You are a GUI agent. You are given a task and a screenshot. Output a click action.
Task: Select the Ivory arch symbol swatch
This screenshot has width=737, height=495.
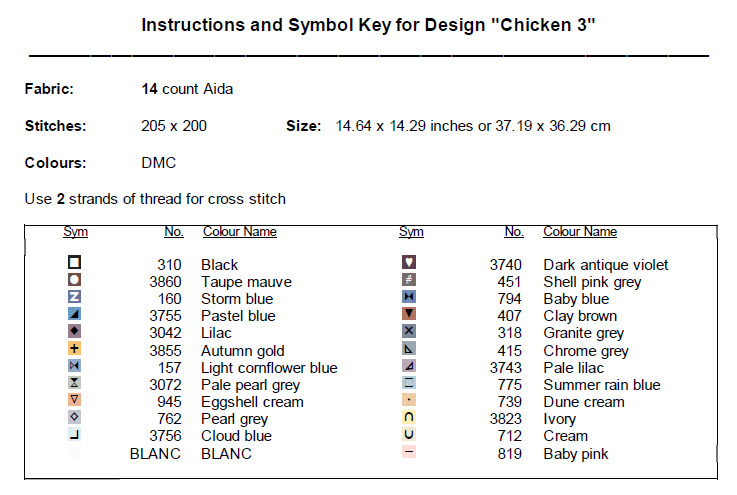pos(409,418)
